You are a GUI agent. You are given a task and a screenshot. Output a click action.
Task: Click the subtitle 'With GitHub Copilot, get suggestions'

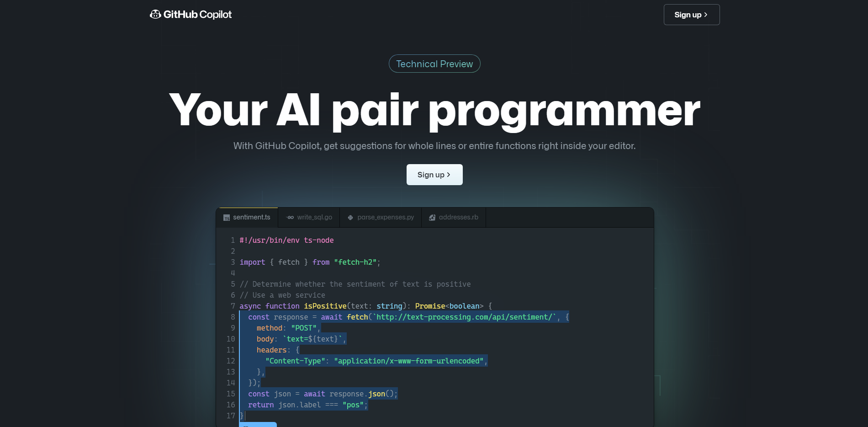(434, 146)
